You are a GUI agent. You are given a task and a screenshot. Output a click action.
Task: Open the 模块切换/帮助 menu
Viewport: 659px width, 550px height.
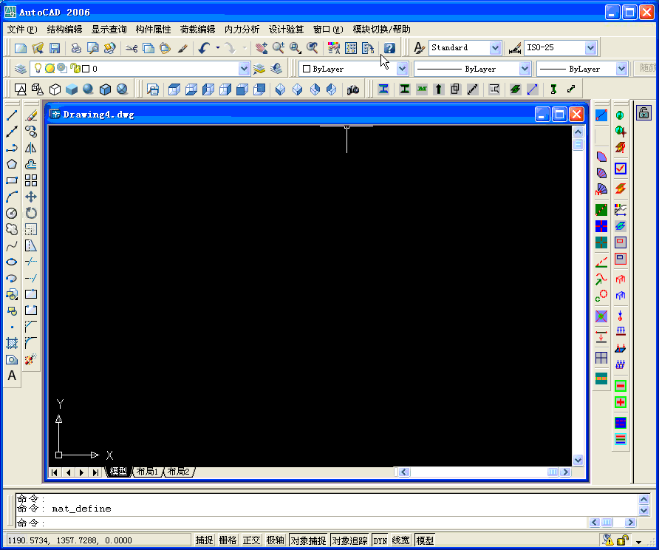[x=381, y=29]
